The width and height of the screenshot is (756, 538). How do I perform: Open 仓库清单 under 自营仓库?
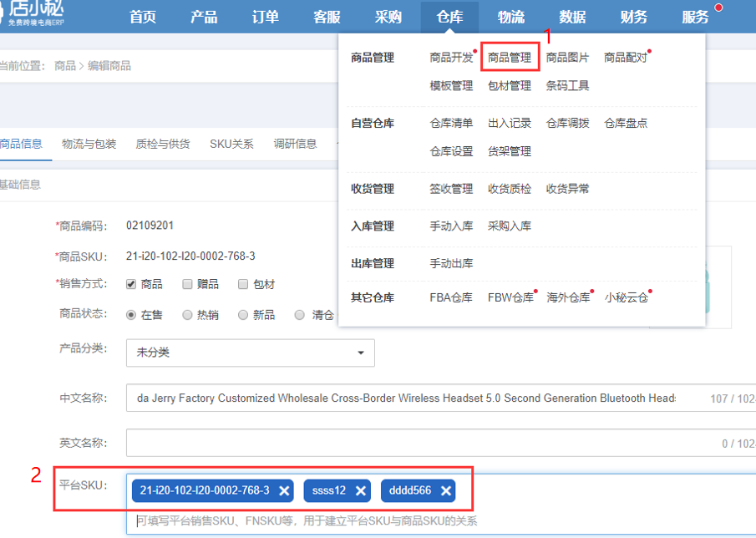pos(451,123)
